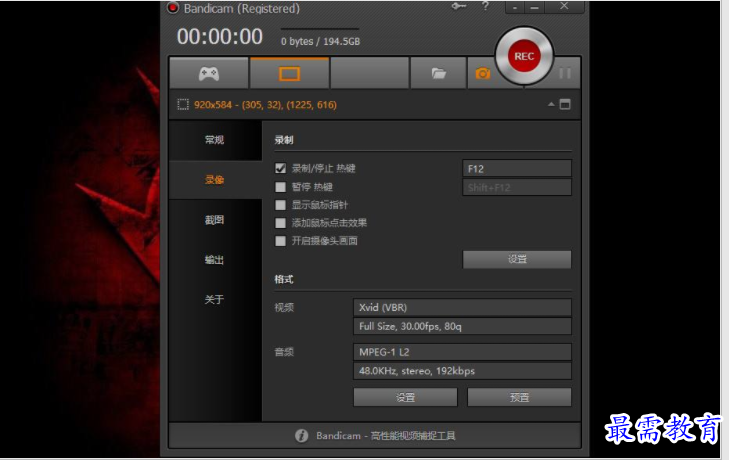This screenshot has height=460, width=729.
Task: Open the registration key icon
Action: tap(458, 7)
